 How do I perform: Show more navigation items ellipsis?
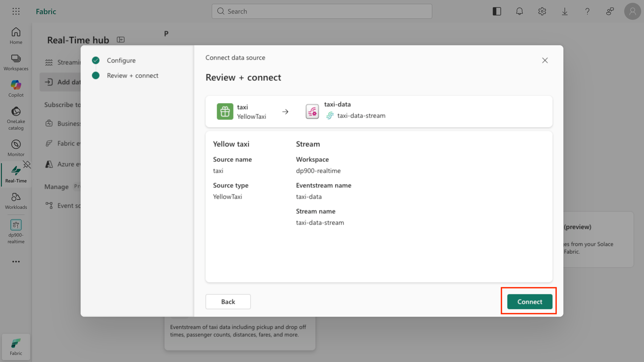pyautogui.click(x=16, y=262)
